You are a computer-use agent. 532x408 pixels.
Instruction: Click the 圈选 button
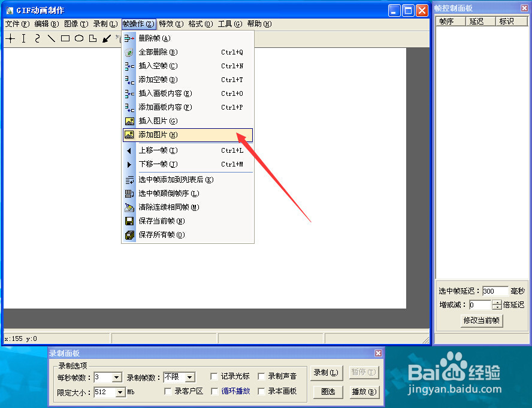tap(328, 392)
